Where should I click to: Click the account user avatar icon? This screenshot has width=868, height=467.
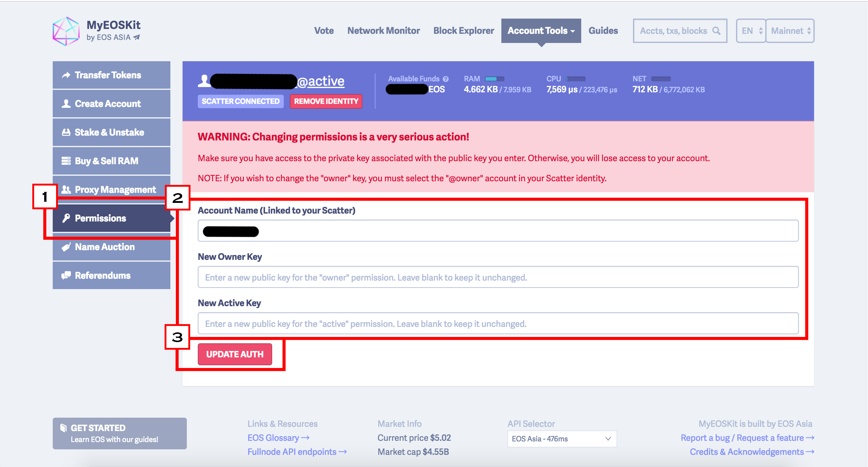(x=204, y=81)
